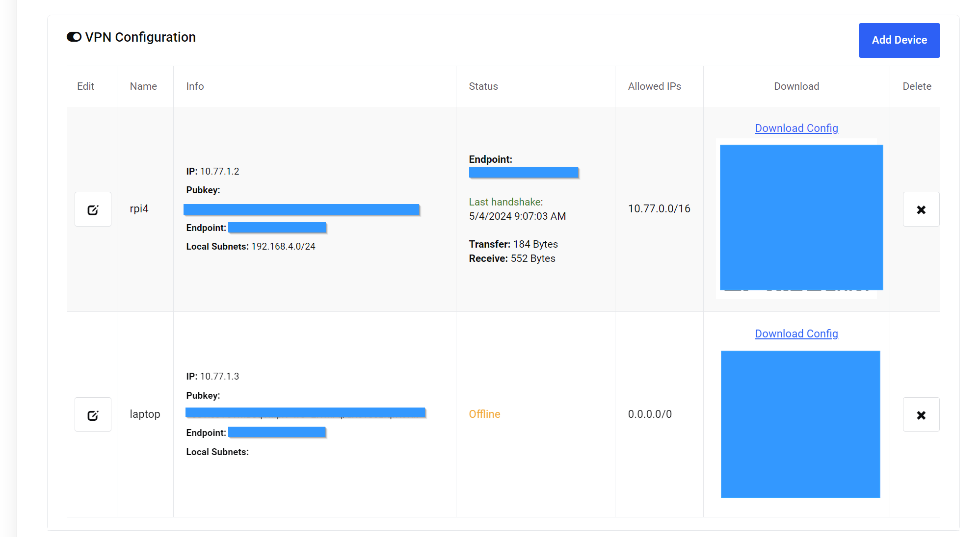
Task: Click rpi4 QR code image
Action: 801,217
